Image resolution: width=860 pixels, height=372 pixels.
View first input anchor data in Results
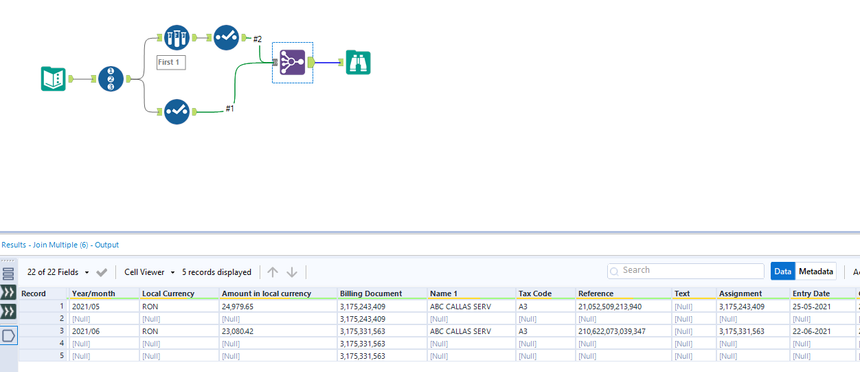[x=9, y=292]
